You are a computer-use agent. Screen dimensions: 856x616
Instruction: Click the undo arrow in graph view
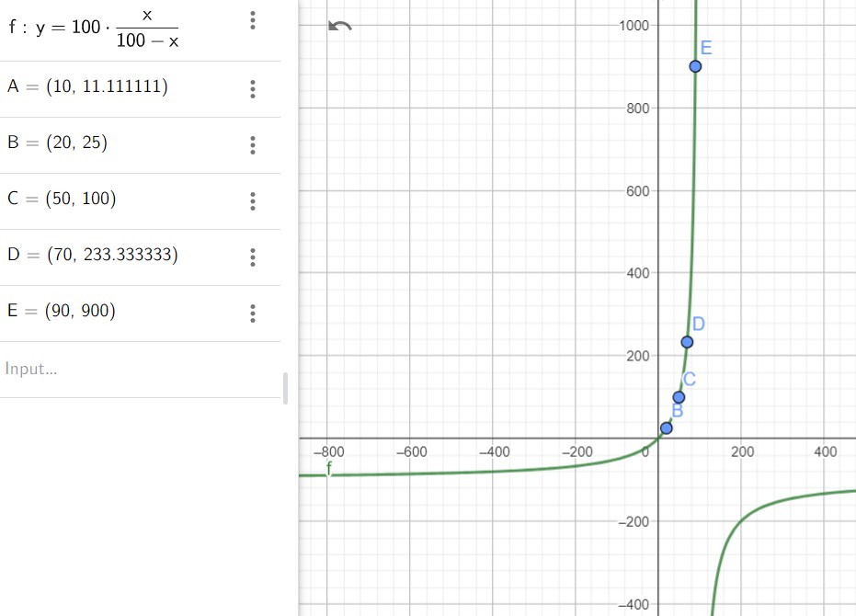click(340, 26)
